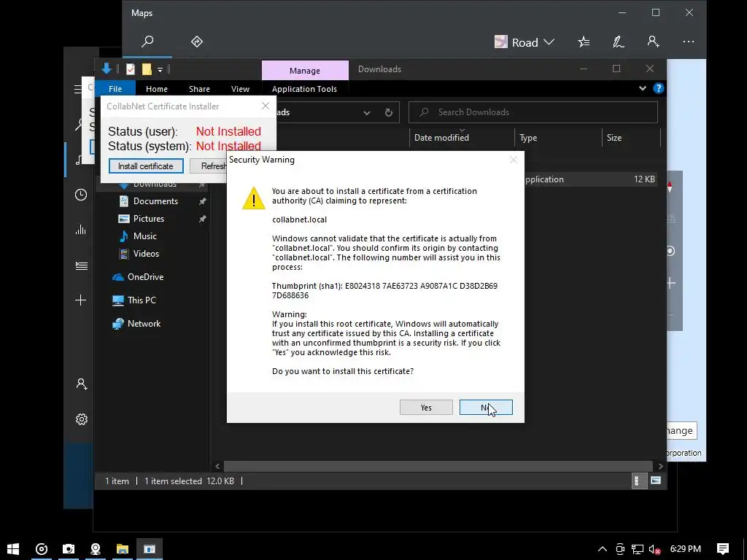Open Camera app from the taskbar
Image resolution: width=747 pixels, height=560 pixels.
click(x=69, y=549)
